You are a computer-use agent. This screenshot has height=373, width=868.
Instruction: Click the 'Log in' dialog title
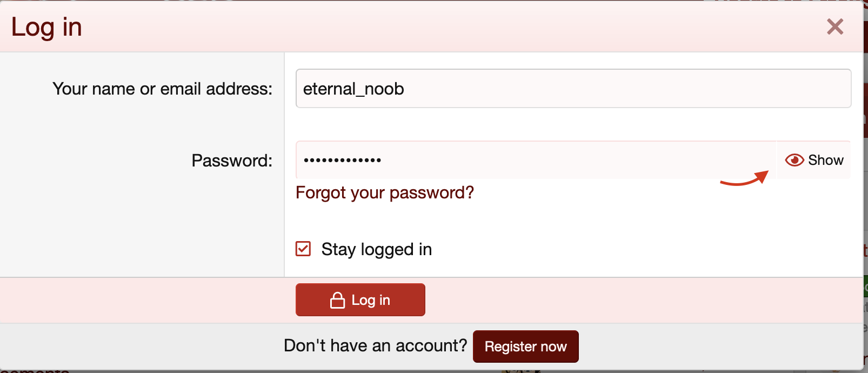click(x=46, y=27)
